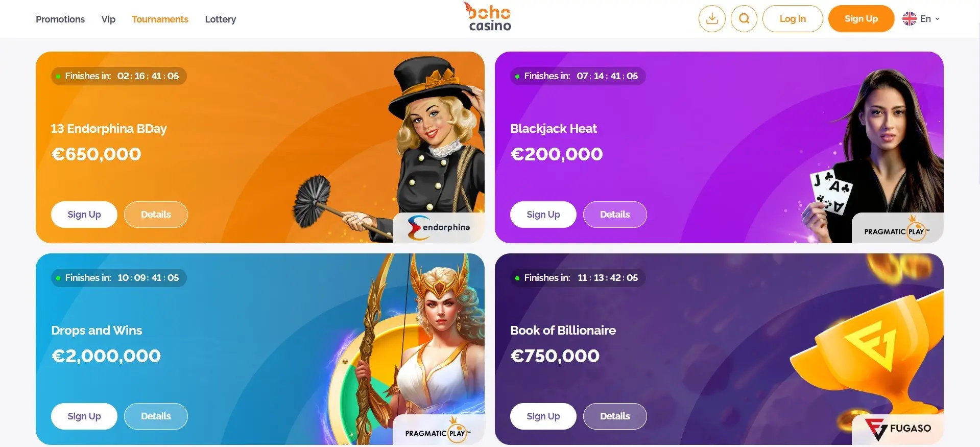This screenshot has width=980, height=447.
Task: Click the Log In button
Action: coord(793,19)
